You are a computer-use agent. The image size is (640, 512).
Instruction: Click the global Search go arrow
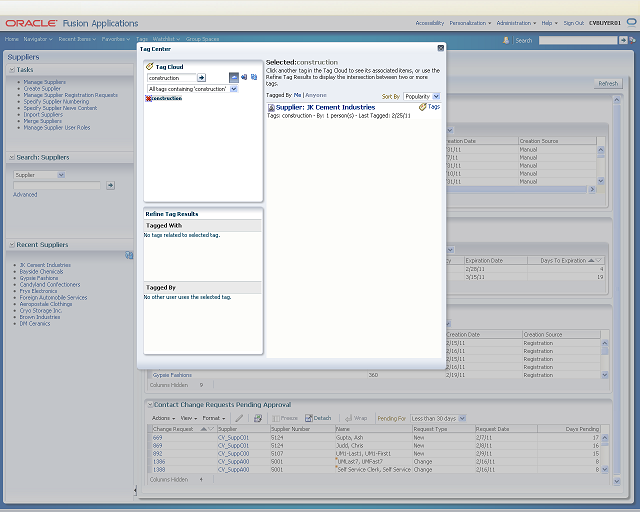coord(623,40)
